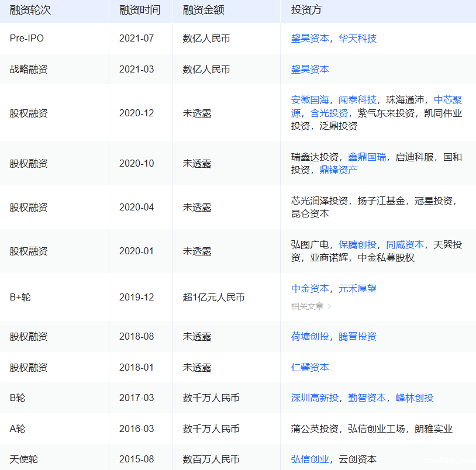Image resolution: width=476 pixels, height=470 pixels.
Task: Open 华天科技 investor link
Action: click(357, 39)
